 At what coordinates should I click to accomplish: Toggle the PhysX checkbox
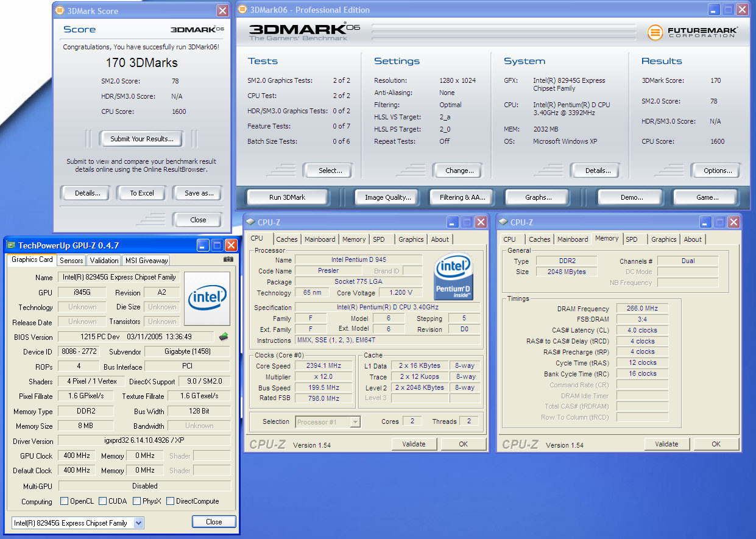tap(136, 501)
